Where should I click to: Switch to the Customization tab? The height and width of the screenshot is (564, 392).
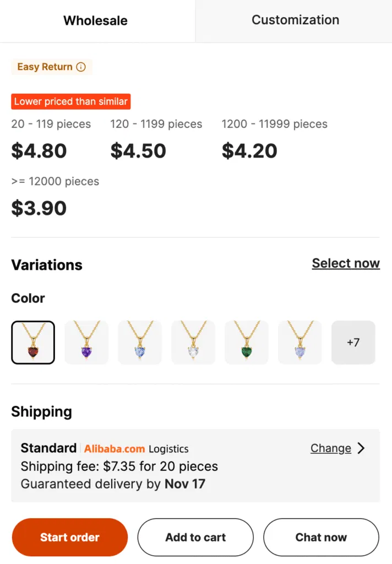click(295, 20)
